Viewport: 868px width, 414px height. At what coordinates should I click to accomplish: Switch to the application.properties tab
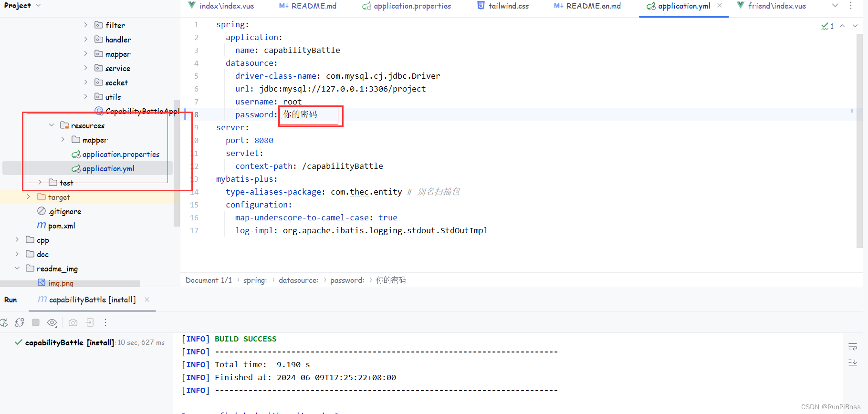coord(407,6)
